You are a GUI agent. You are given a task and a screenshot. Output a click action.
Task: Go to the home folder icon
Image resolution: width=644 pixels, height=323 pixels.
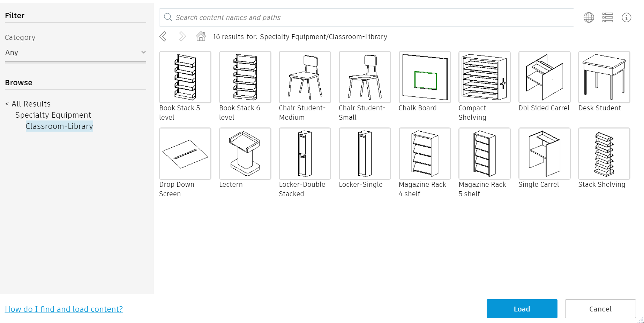(201, 36)
